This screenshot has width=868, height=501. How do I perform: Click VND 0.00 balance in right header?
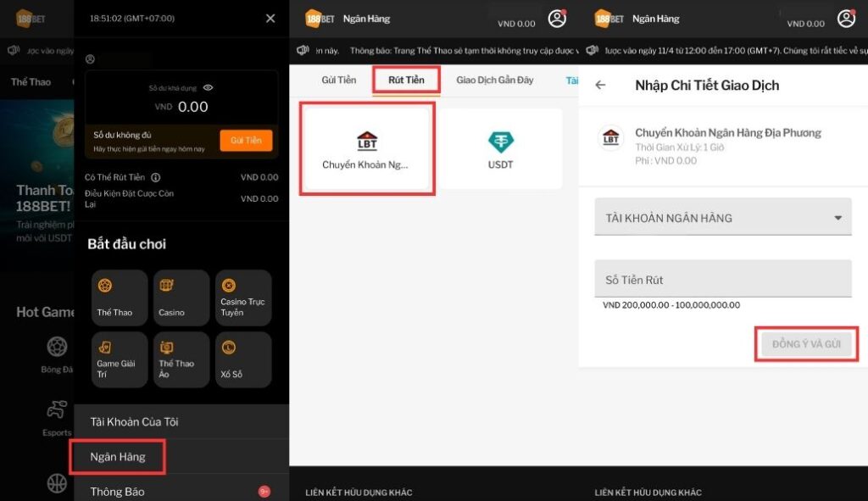pyautogui.click(x=805, y=24)
